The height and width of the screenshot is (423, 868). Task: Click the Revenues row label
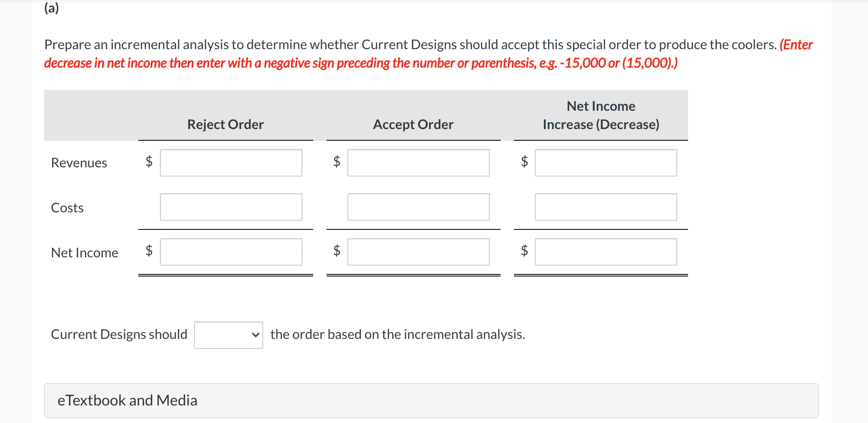tap(79, 163)
